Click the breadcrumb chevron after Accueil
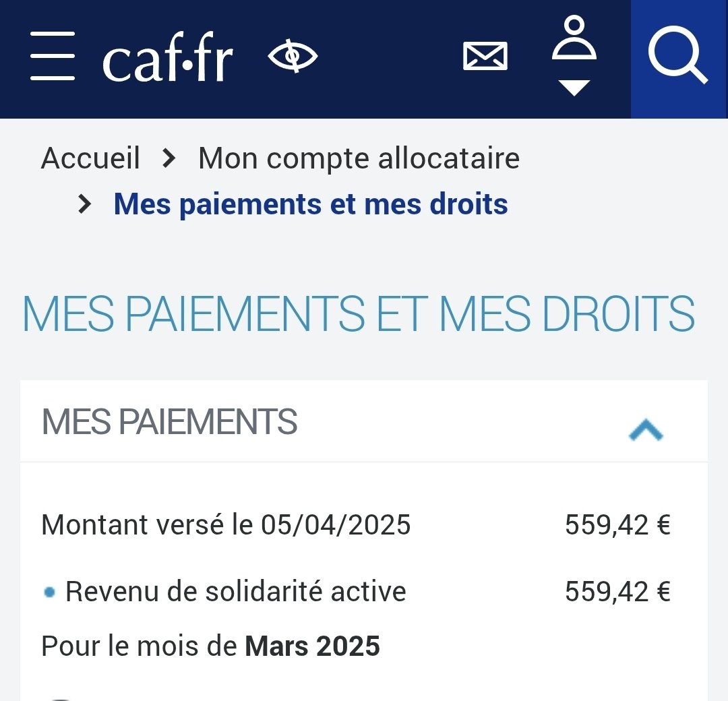This screenshot has width=728, height=701. click(x=169, y=159)
